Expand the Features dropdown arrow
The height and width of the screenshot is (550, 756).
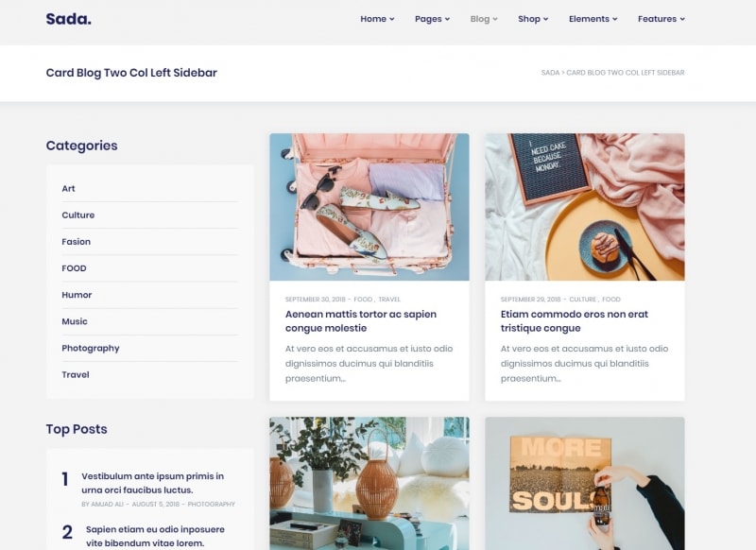click(682, 19)
